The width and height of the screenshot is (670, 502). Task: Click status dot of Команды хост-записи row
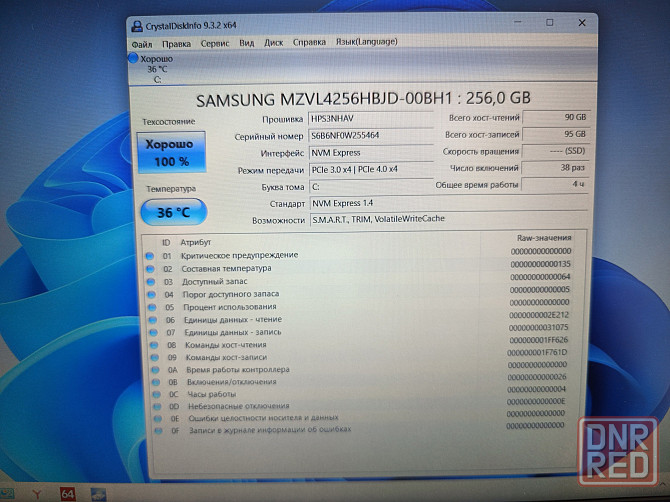[155, 358]
